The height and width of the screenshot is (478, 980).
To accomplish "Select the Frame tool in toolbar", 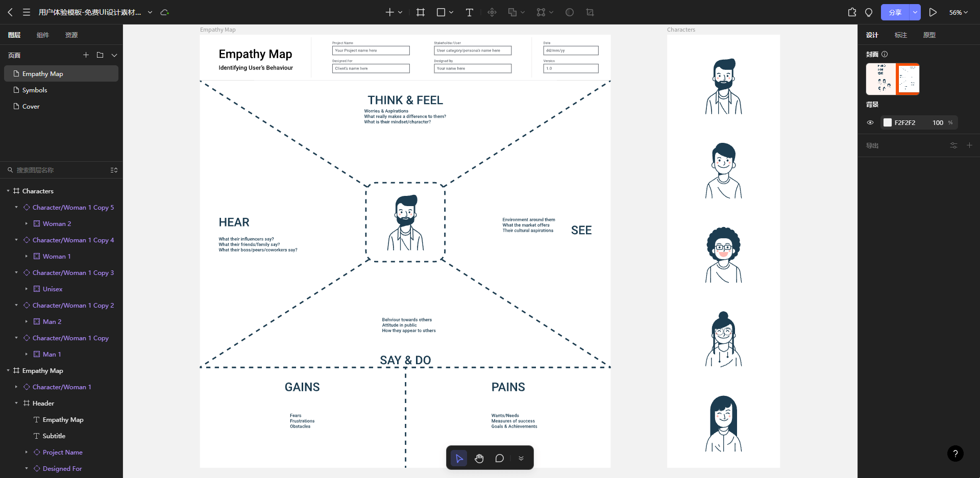I will pyautogui.click(x=421, y=12).
